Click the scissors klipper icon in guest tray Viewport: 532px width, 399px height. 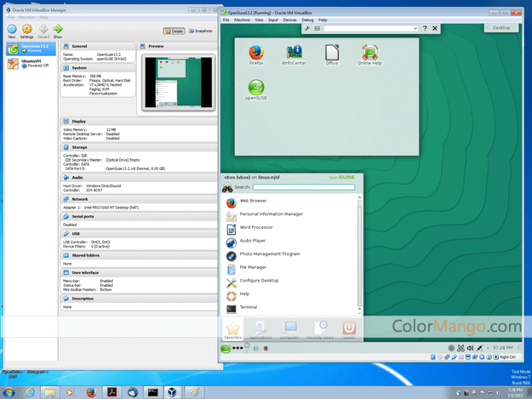(460, 348)
